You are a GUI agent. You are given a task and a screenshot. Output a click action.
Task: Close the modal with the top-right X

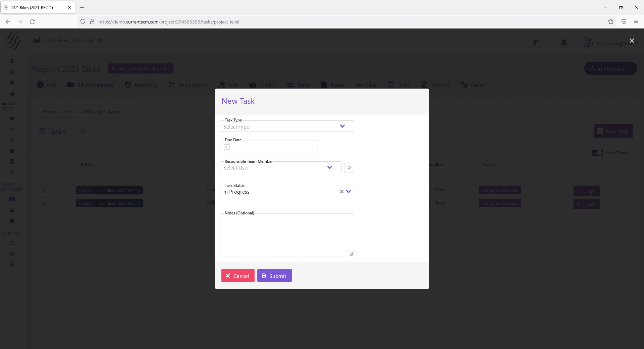(x=632, y=41)
